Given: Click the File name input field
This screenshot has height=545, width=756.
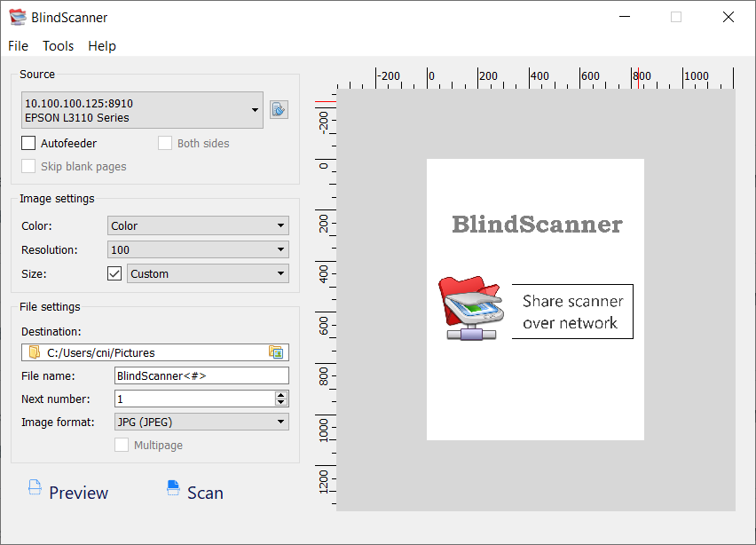Looking at the screenshot, I should tap(201, 375).
